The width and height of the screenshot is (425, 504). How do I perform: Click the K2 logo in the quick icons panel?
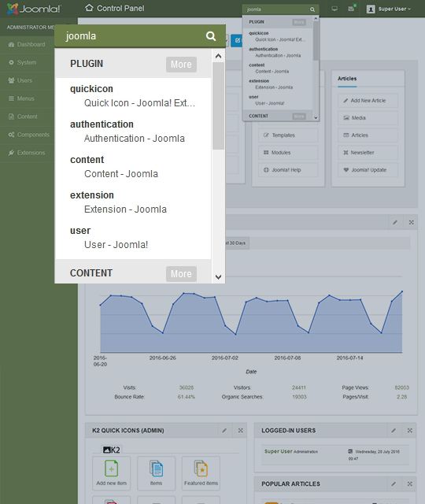(x=112, y=450)
